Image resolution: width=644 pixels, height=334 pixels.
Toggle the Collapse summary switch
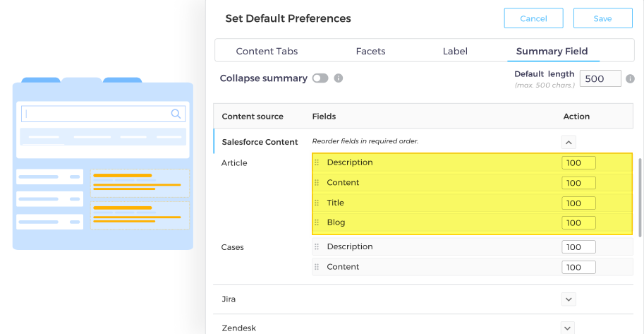(320, 78)
